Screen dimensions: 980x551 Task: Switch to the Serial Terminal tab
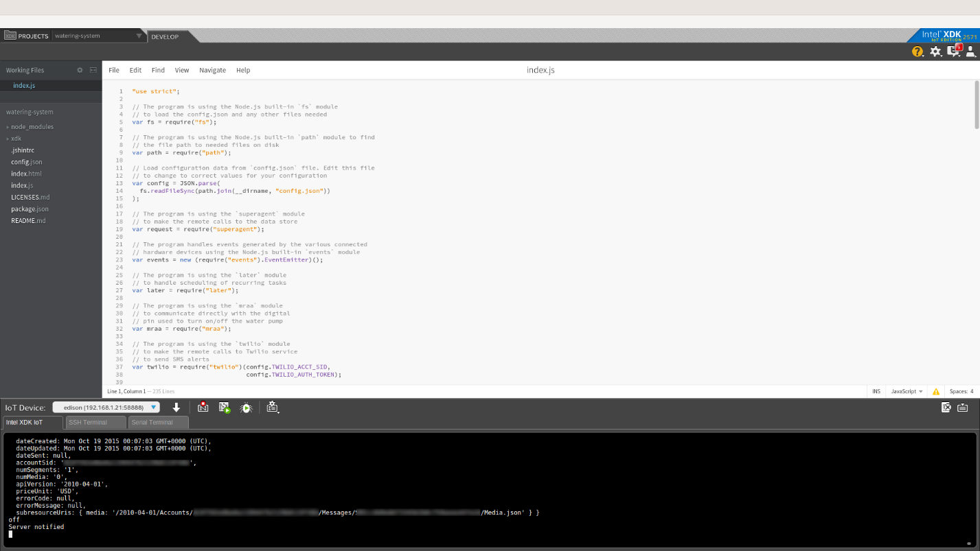tap(158, 422)
